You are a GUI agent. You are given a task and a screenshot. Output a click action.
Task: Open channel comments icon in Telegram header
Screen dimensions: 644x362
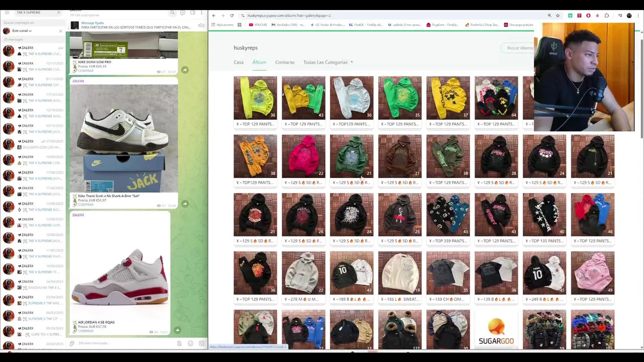click(183, 13)
